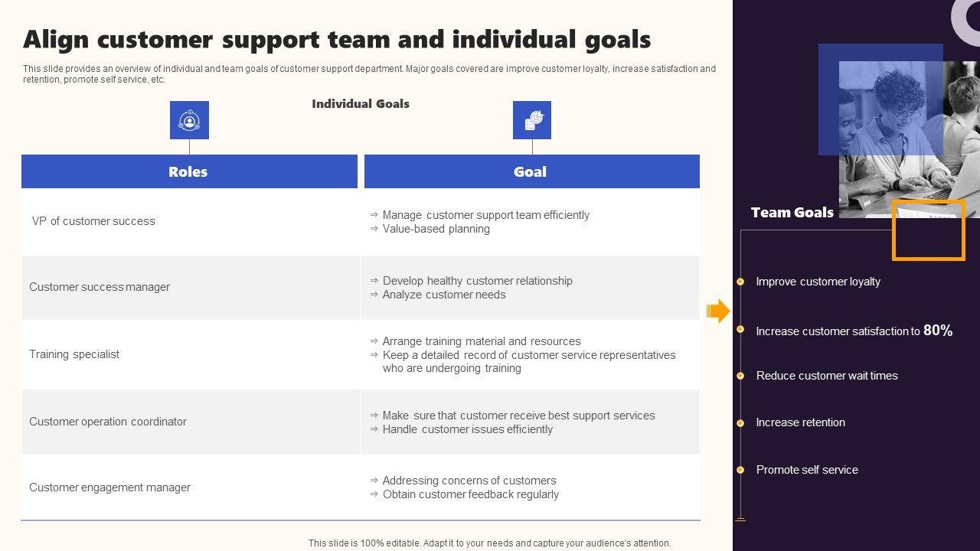Select the Roles column header
This screenshot has width=980, height=551.
tap(189, 171)
